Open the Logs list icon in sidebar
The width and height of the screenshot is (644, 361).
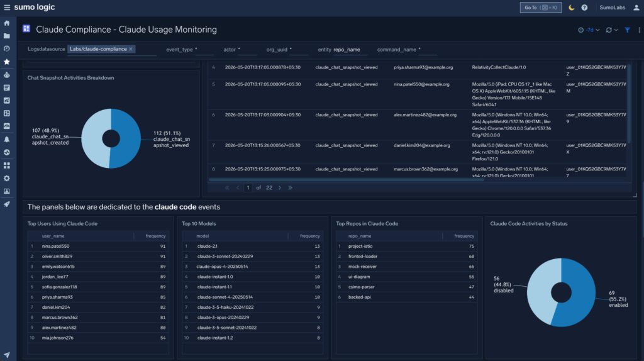point(7,87)
